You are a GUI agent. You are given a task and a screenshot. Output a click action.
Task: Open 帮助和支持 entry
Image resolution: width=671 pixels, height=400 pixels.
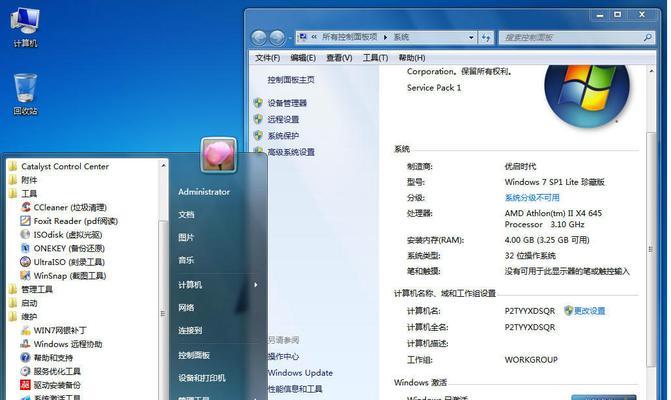pyautogui.click(x=47, y=358)
